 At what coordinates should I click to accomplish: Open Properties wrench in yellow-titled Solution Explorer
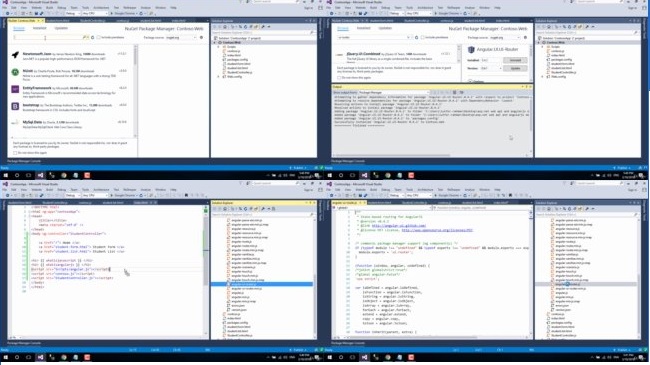pos(263,209)
